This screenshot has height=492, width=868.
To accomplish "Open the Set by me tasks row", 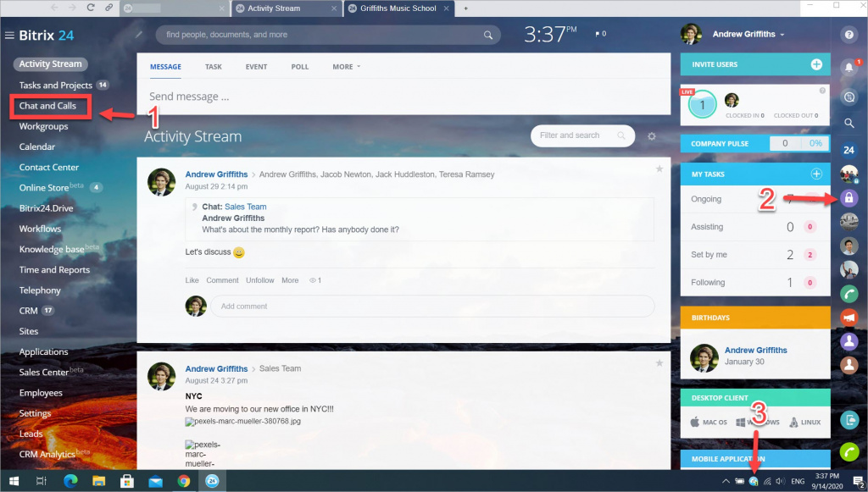I will click(755, 255).
